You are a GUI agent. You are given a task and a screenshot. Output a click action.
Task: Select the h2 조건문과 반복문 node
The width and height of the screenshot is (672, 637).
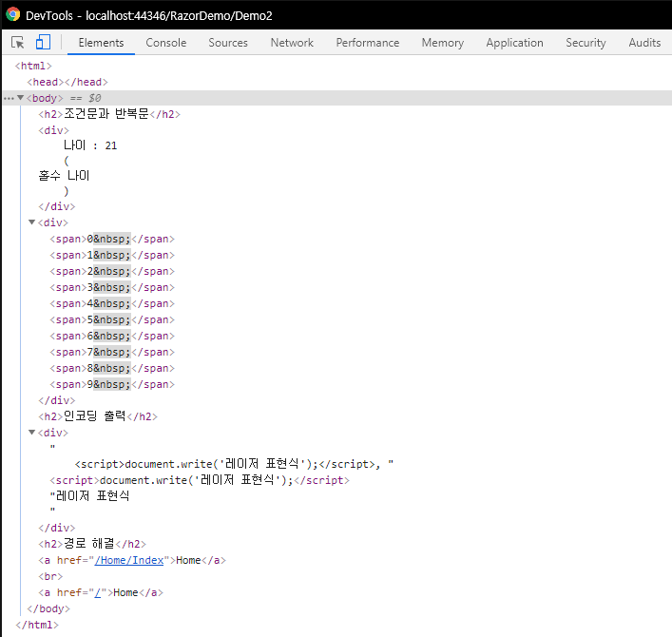(x=109, y=114)
